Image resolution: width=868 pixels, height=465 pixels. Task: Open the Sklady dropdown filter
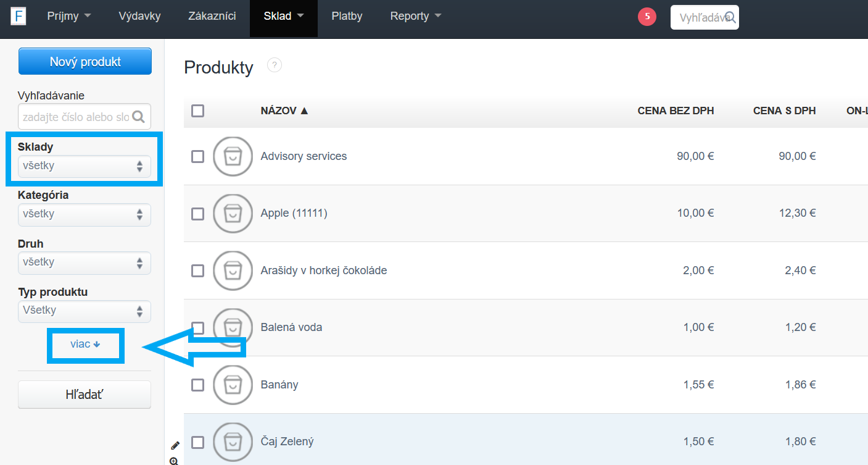(85, 166)
